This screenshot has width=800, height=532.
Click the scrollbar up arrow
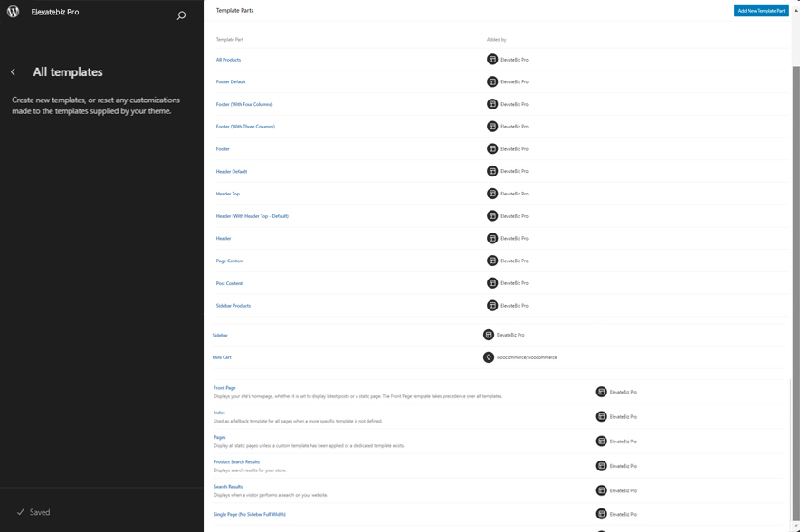795,11
